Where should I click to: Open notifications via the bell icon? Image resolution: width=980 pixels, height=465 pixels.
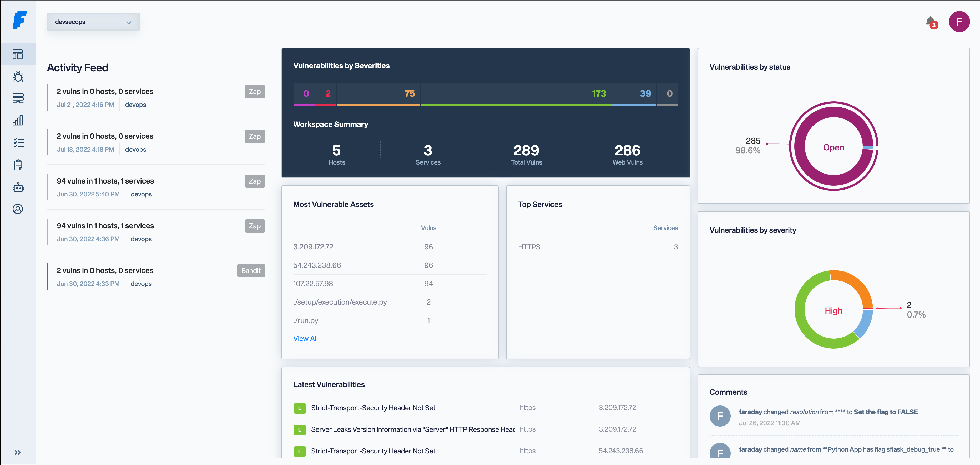930,22
